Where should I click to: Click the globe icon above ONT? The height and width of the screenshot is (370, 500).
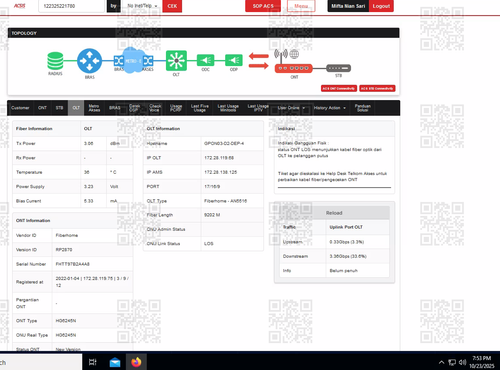click(x=294, y=54)
